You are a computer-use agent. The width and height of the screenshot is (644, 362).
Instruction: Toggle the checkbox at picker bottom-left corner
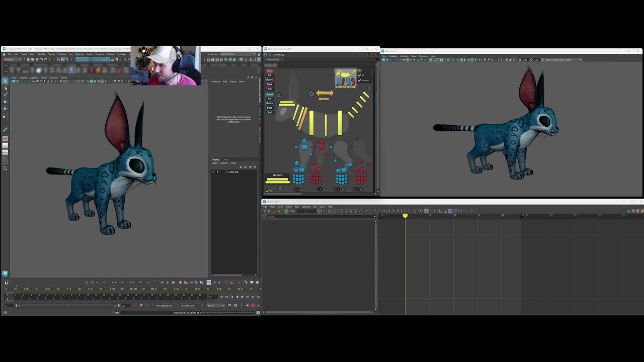(267, 191)
